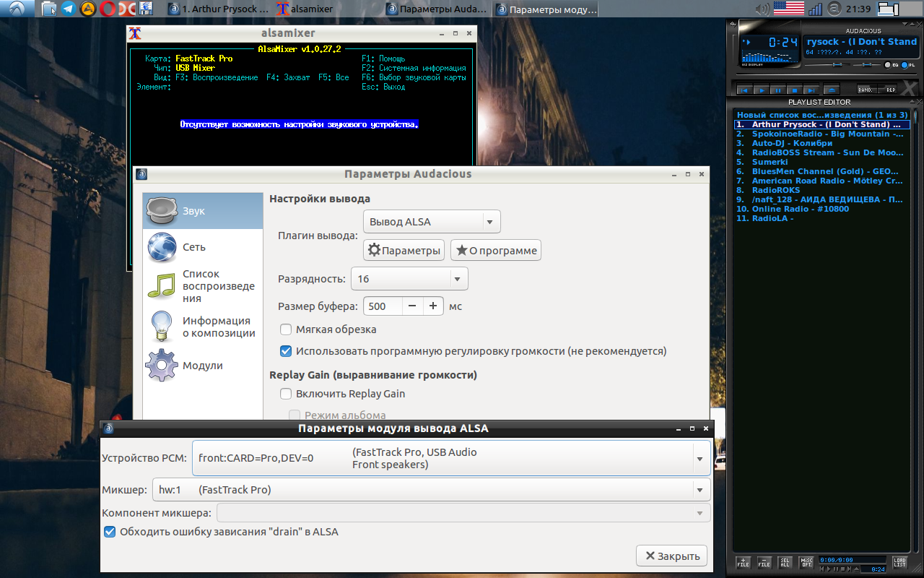Viewport: 924px width, 578px height.
Task: Toggle RAND shuffle mode in Audacious
Action: (x=866, y=90)
